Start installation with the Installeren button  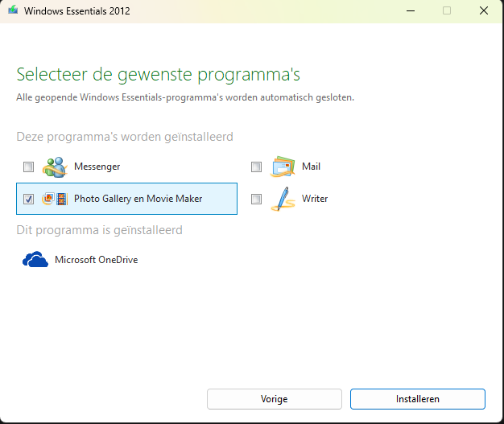tap(418, 399)
